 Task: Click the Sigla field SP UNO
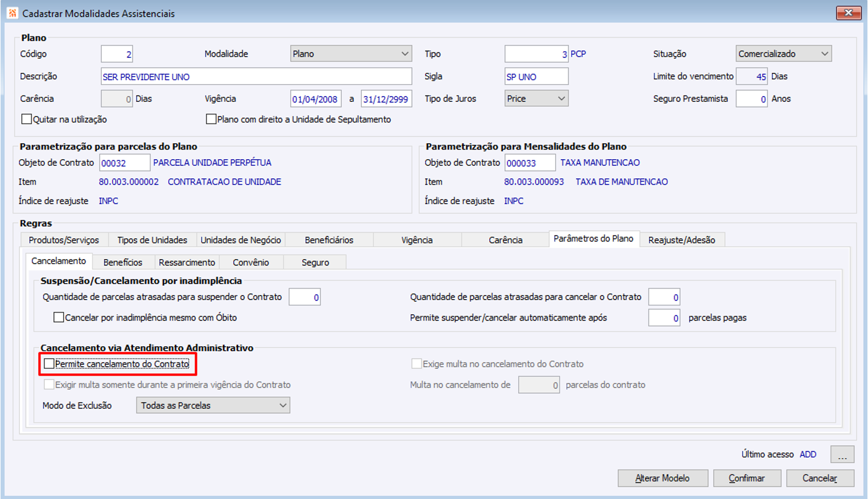[536, 76]
